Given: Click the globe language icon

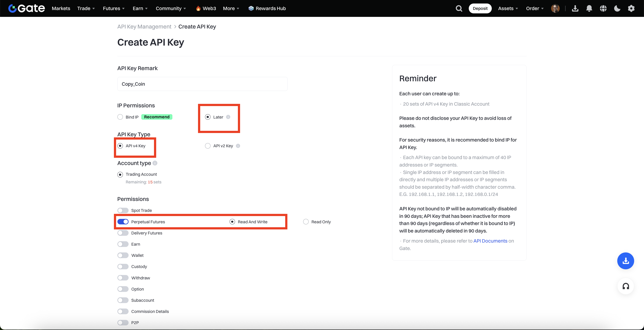Looking at the screenshot, I should [603, 9].
